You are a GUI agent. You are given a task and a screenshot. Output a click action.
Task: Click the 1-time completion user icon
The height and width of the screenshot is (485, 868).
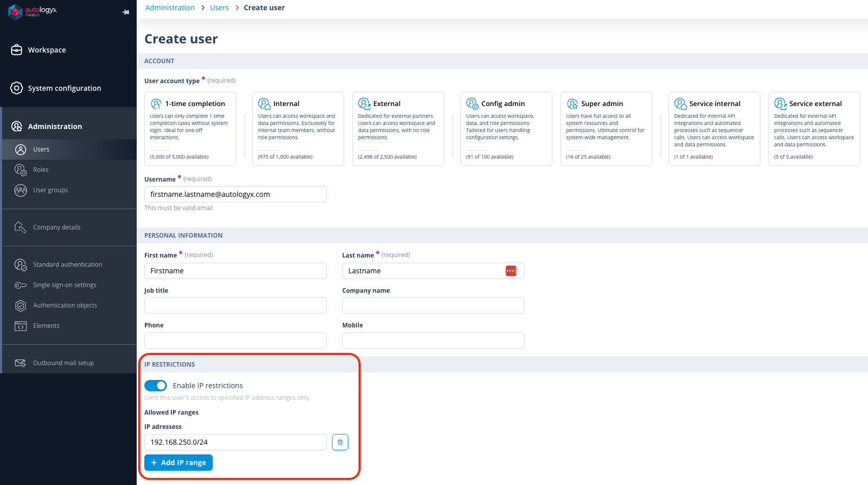click(156, 104)
